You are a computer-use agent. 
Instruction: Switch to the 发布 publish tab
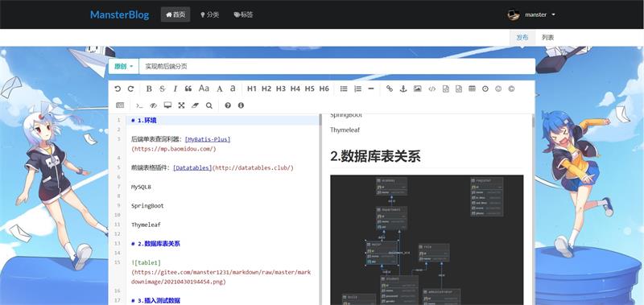point(522,37)
